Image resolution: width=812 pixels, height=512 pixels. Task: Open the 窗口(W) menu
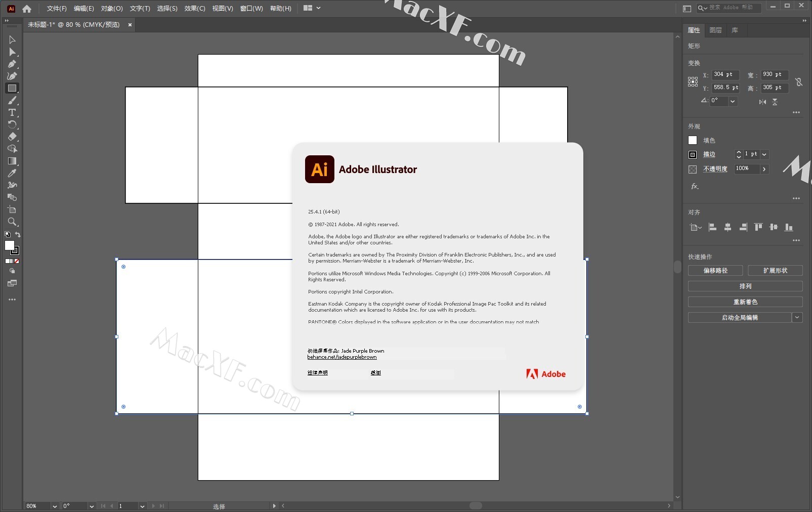(x=251, y=9)
